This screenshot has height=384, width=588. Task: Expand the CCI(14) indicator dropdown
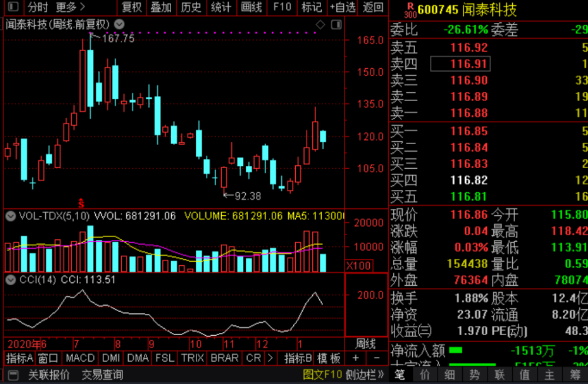coord(11,280)
